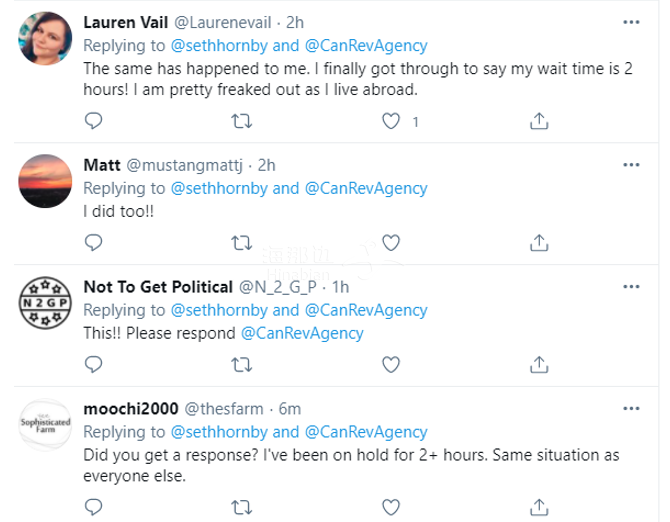Like Lauren Vail's tweet
The height and width of the screenshot is (522, 670).
392,121
